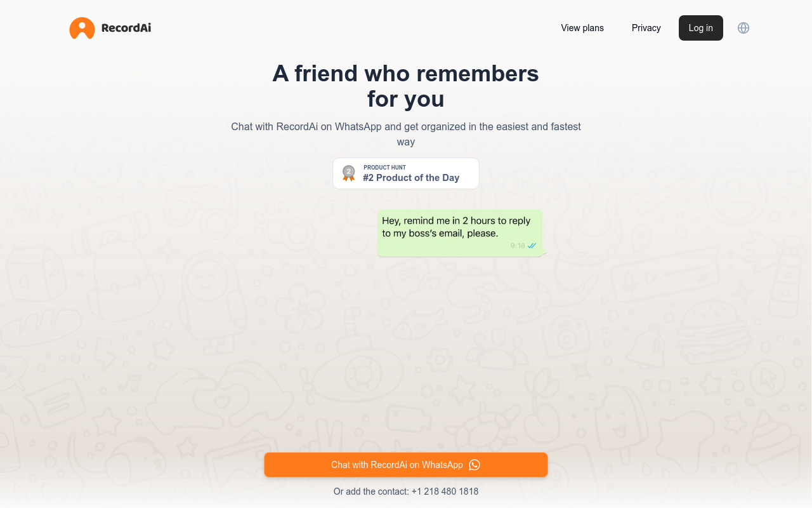Go to the Privacy page
This screenshot has height=508, width=812.
click(646, 28)
